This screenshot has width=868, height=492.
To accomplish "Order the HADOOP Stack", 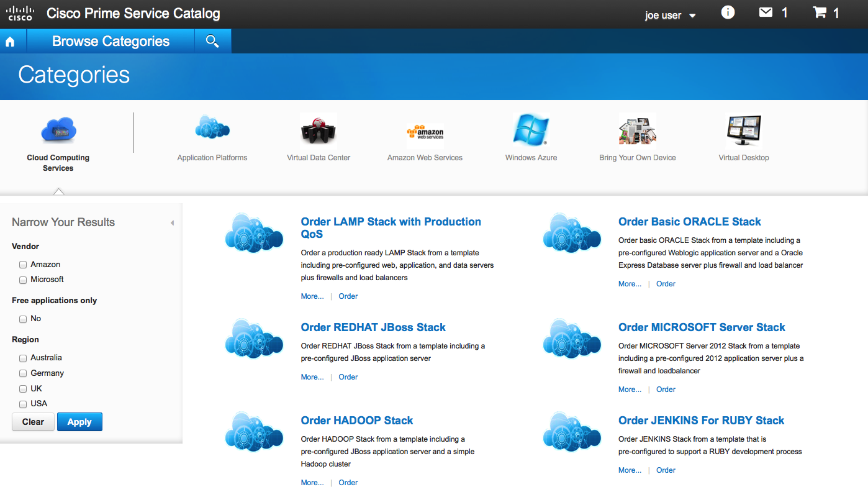I will click(x=348, y=482).
